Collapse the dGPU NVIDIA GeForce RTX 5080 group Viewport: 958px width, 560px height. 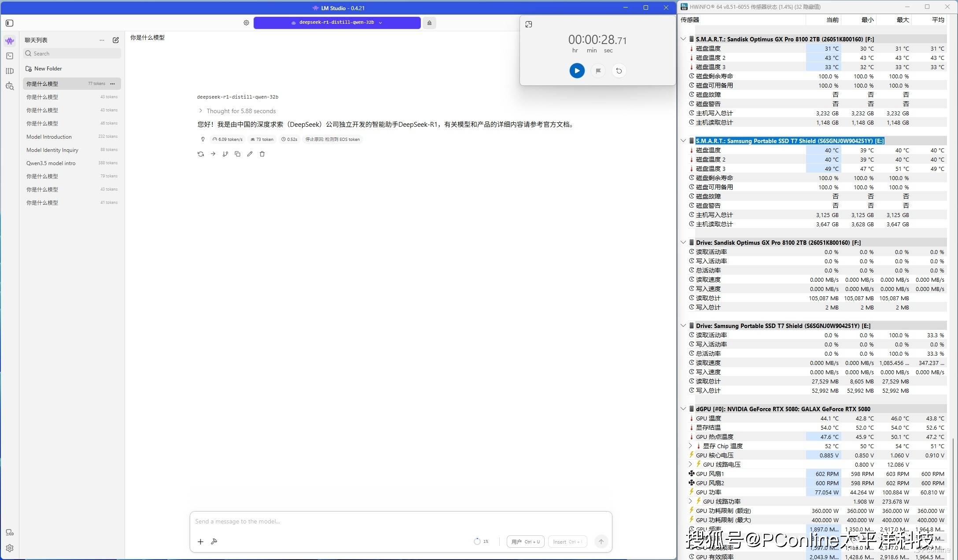683,409
